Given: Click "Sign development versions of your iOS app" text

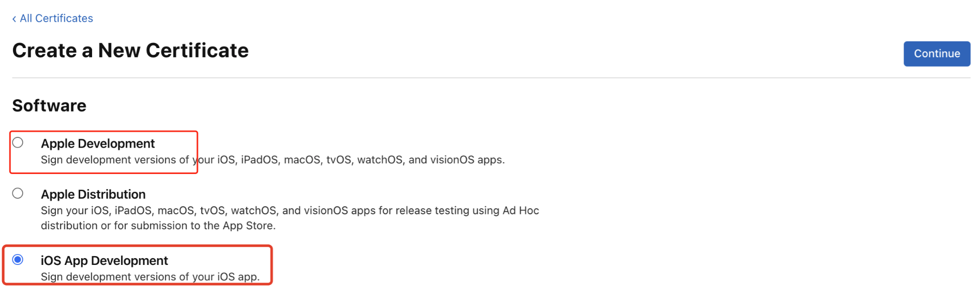Looking at the screenshot, I should tap(150, 277).
